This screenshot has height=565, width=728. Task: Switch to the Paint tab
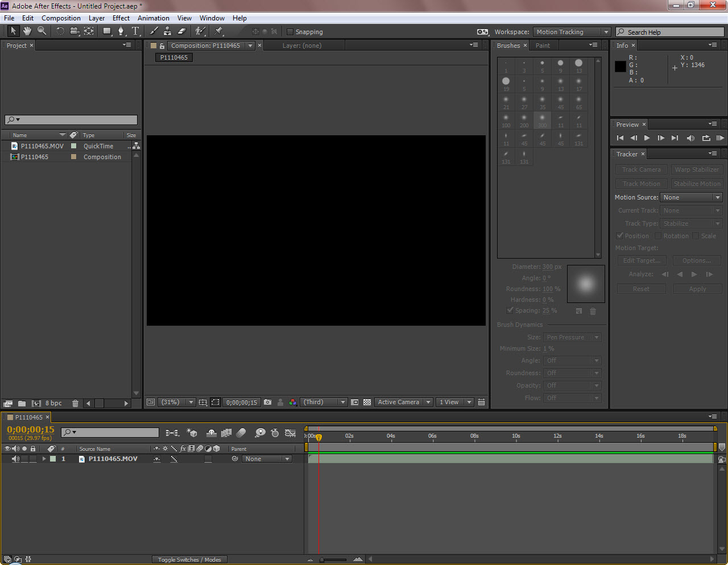tap(543, 45)
